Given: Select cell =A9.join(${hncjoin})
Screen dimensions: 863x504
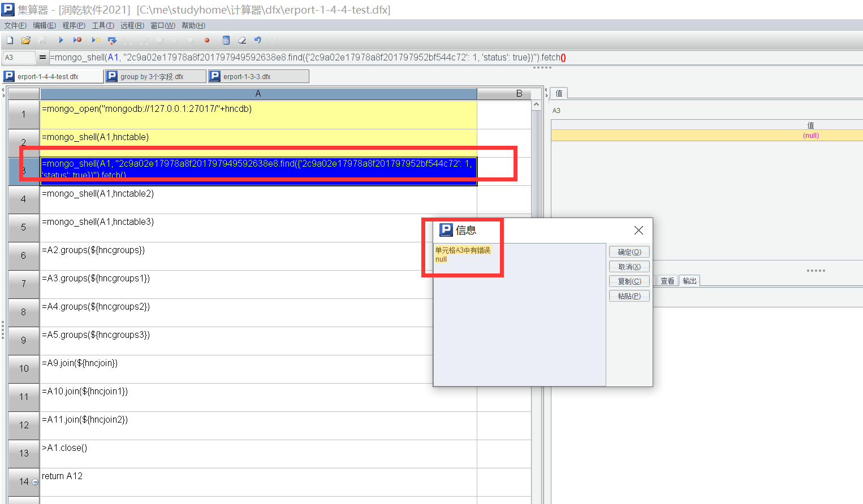Looking at the screenshot, I should pos(258,369).
